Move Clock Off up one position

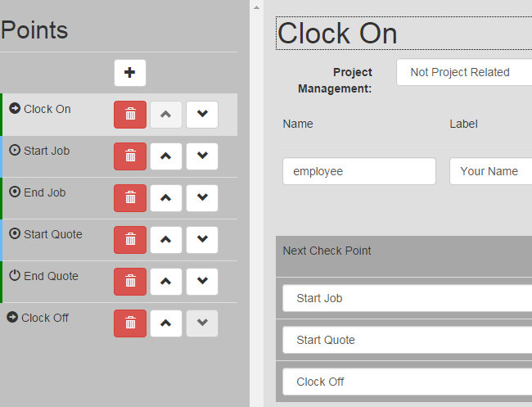tap(166, 323)
